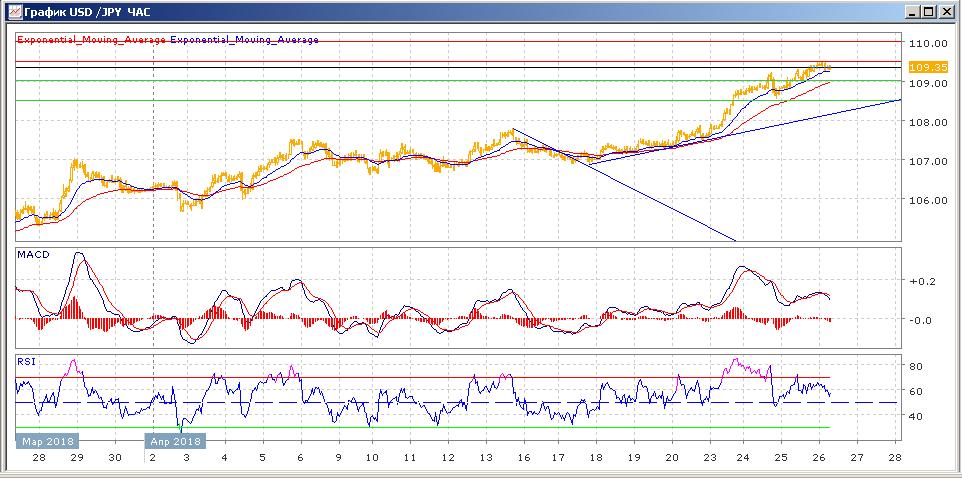The width and height of the screenshot is (962, 478).
Task: Click the +0.2 MACD axis label
Action: [921, 282]
